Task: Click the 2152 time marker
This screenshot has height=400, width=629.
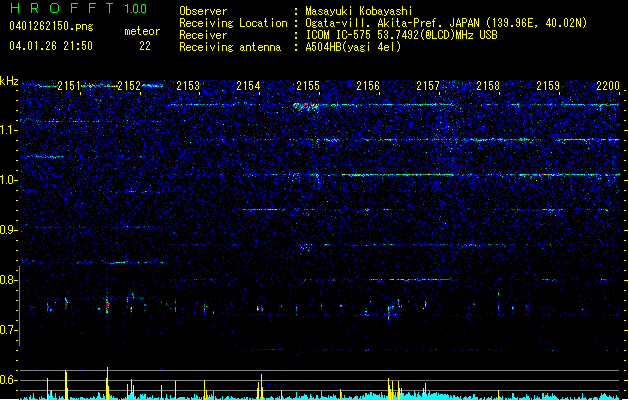Action: (x=129, y=86)
